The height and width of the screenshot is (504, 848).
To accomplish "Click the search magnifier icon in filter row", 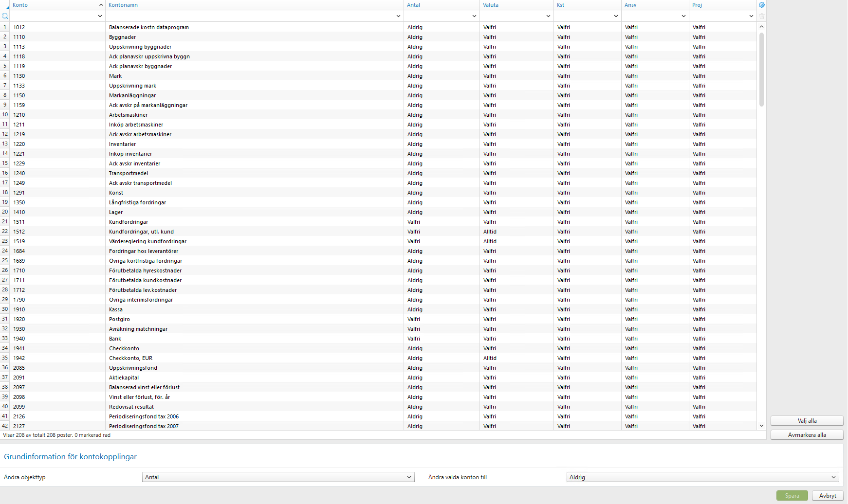I will click(x=5, y=16).
